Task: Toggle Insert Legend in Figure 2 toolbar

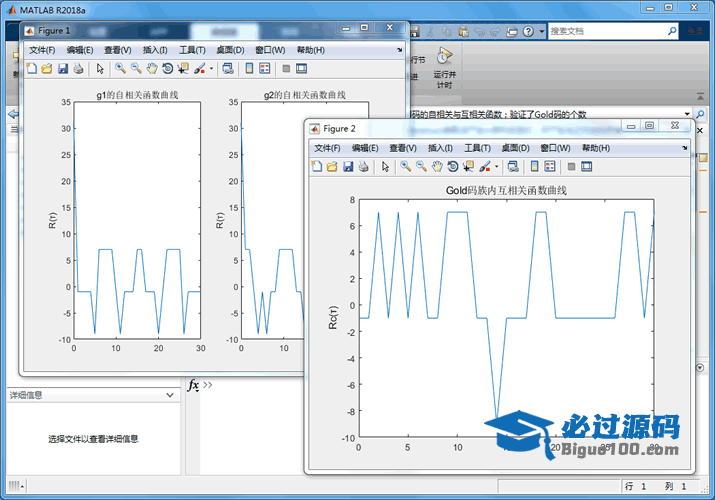Action: point(550,167)
